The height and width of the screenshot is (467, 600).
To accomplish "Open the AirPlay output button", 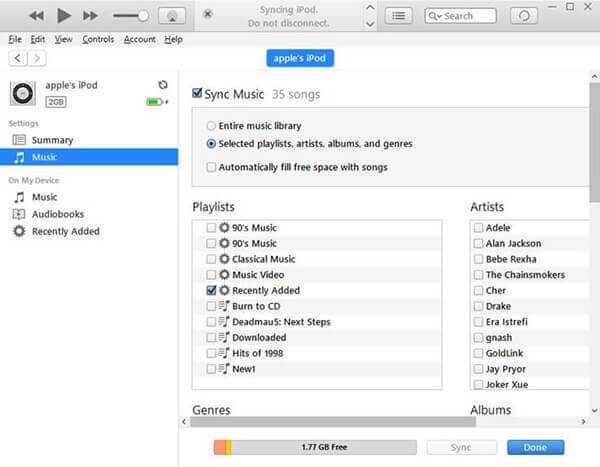I will coord(172,16).
